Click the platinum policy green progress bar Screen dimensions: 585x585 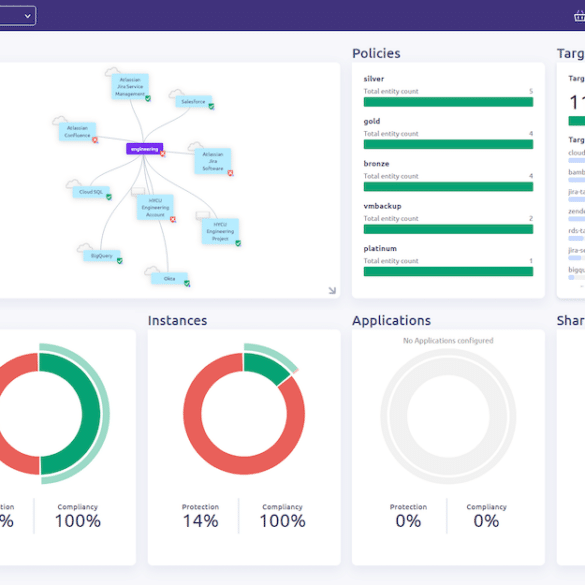click(448, 272)
